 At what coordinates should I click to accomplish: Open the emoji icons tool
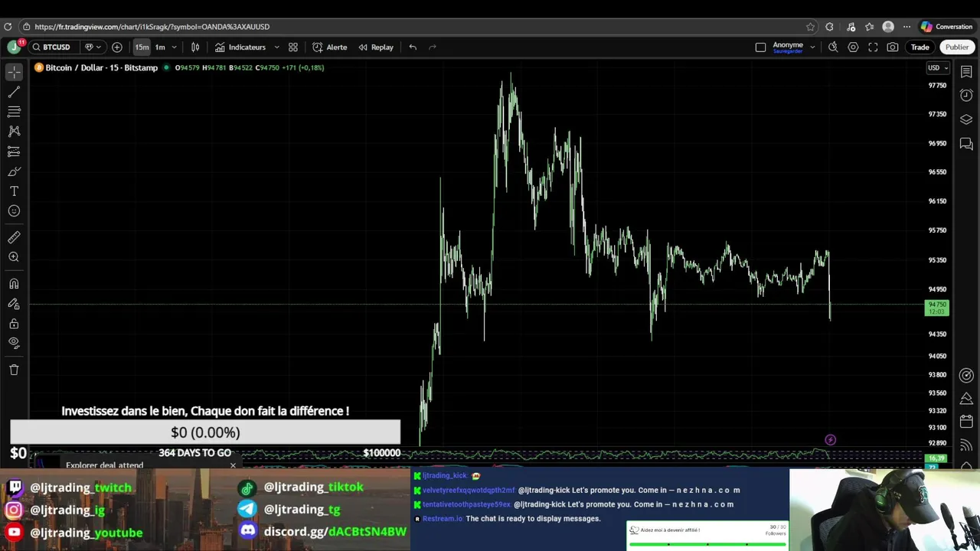pyautogui.click(x=14, y=211)
